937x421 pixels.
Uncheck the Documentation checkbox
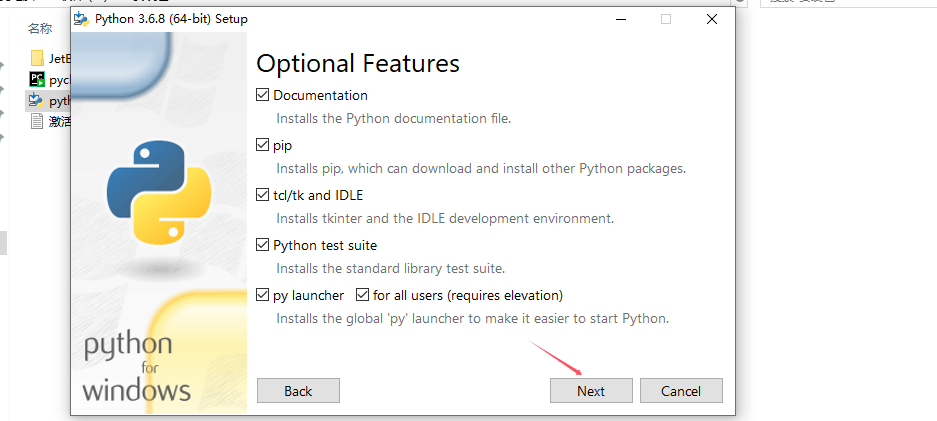coord(263,96)
